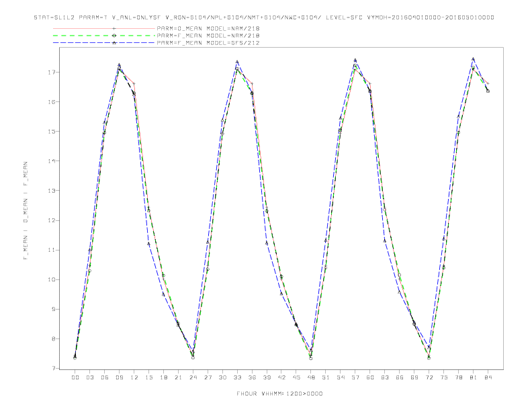
Task: Click x-axis tick label 21
Action: click(x=178, y=377)
